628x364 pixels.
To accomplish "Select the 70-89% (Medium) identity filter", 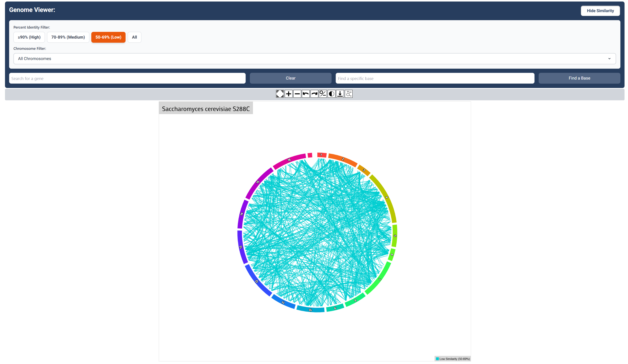I will coord(68,37).
